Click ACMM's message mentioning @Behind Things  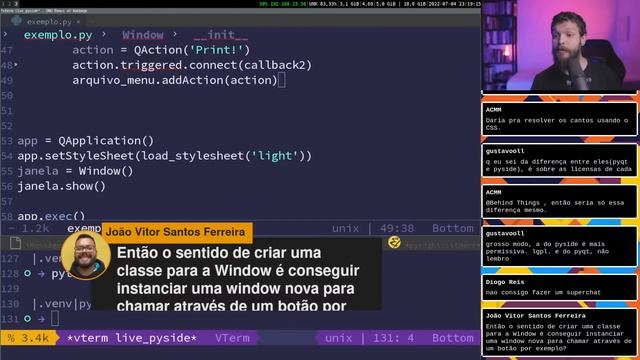point(559,202)
